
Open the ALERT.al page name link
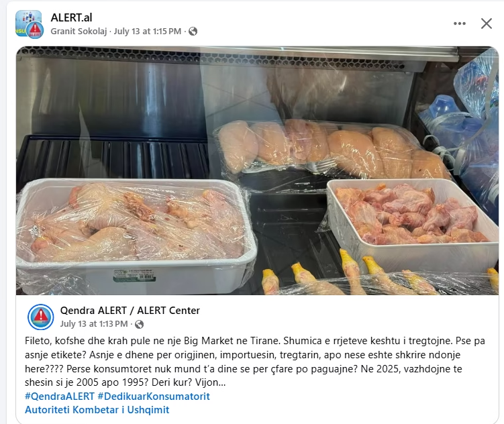pyautogui.click(x=71, y=17)
